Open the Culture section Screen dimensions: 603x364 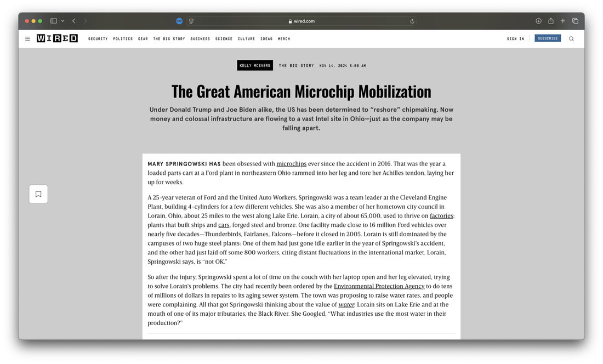click(x=246, y=39)
